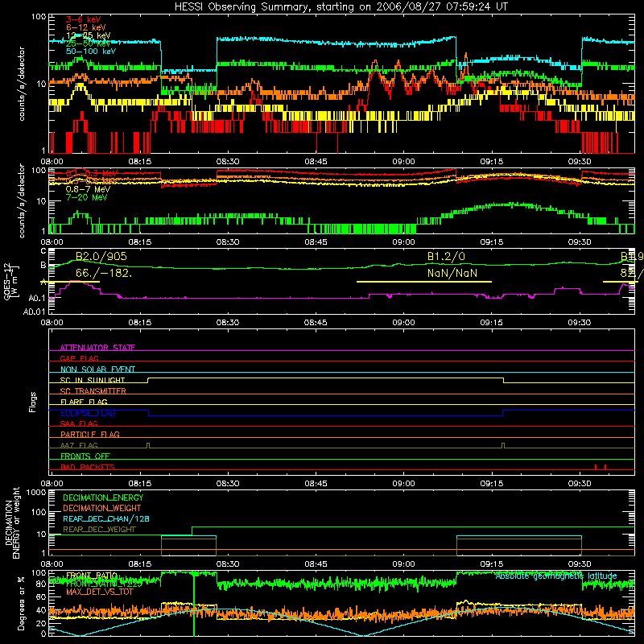Click the ATTENUATOR_STATE flag label
Image resolution: width=644 pixels, height=644 pixels.
(x=97, y=348)
